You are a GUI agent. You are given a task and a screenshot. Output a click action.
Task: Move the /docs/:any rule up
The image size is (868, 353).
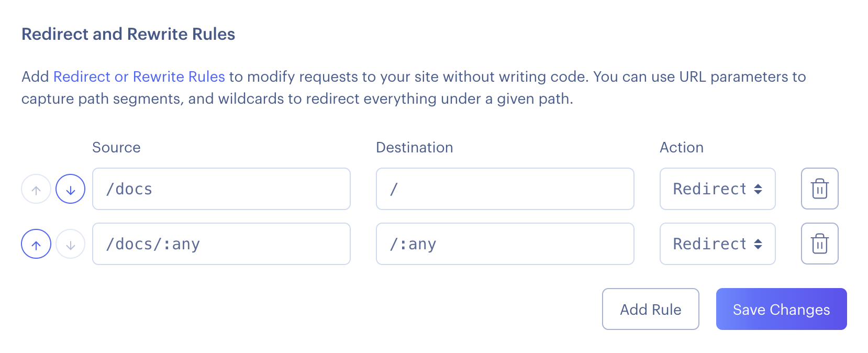click(x=36, y=244)
